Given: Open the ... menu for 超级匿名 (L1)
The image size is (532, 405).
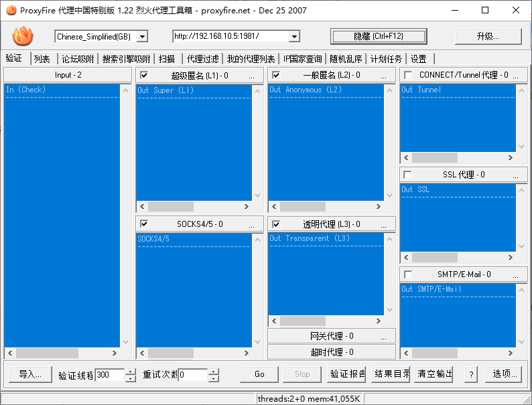Looking at the screenshot, I should coord(251,76).
